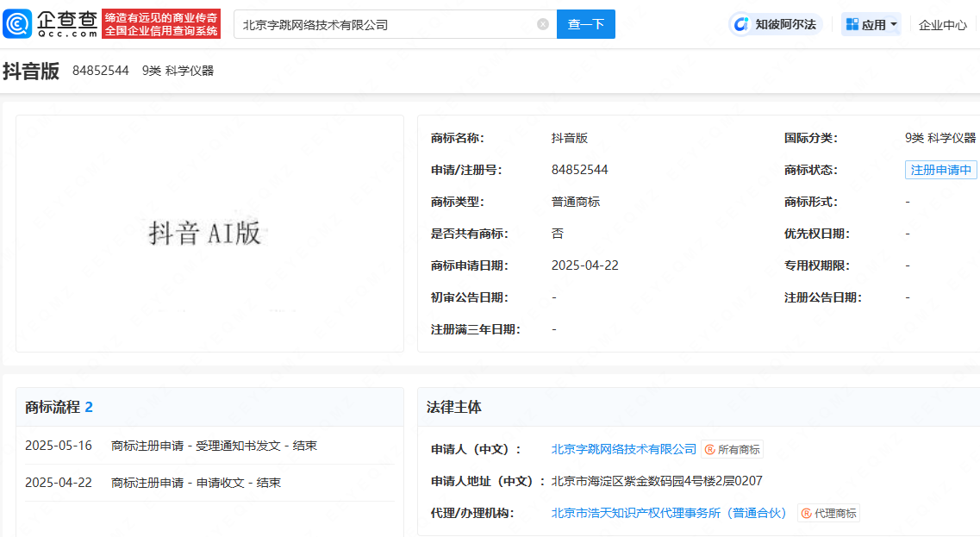Open 企业中心 menu
This screenshot has height=537, width=980.
(942, 25)
